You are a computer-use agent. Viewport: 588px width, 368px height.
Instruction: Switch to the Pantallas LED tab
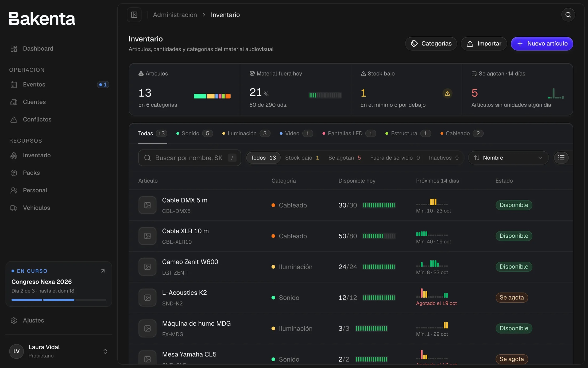point(349,133)
